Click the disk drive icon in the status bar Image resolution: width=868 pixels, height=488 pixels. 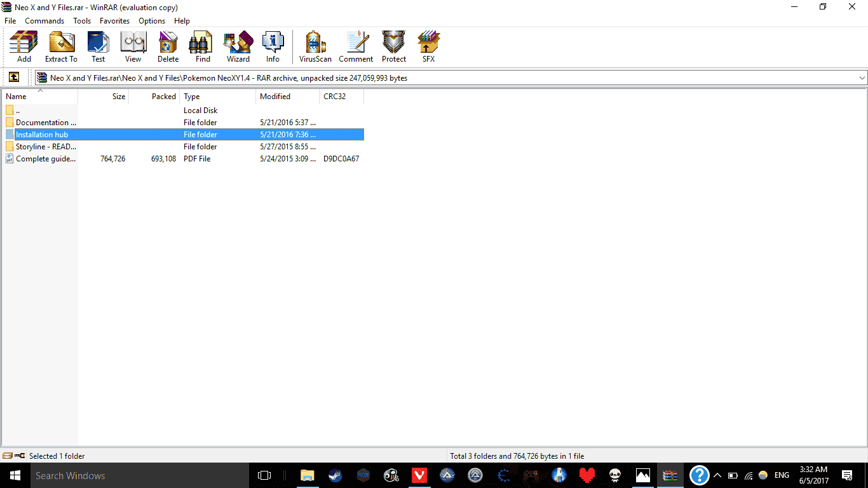point(7,456)
